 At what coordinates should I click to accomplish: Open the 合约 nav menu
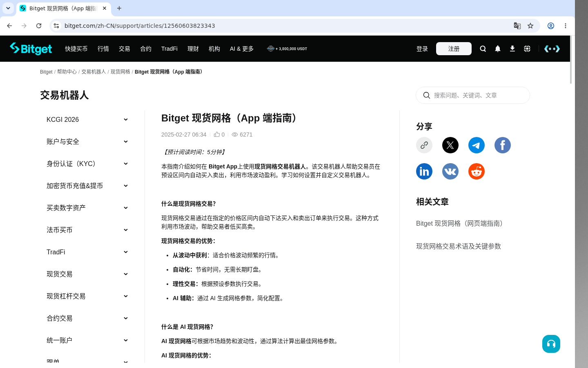146,49
